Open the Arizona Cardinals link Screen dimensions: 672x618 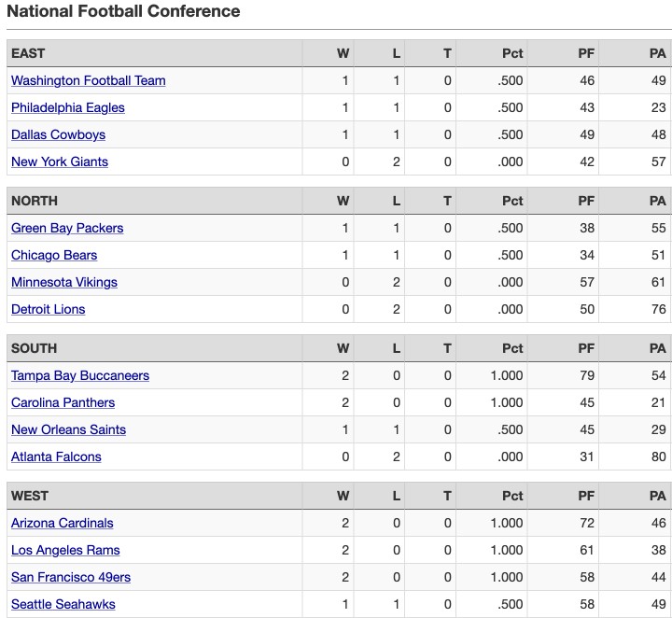pos(63,523)
